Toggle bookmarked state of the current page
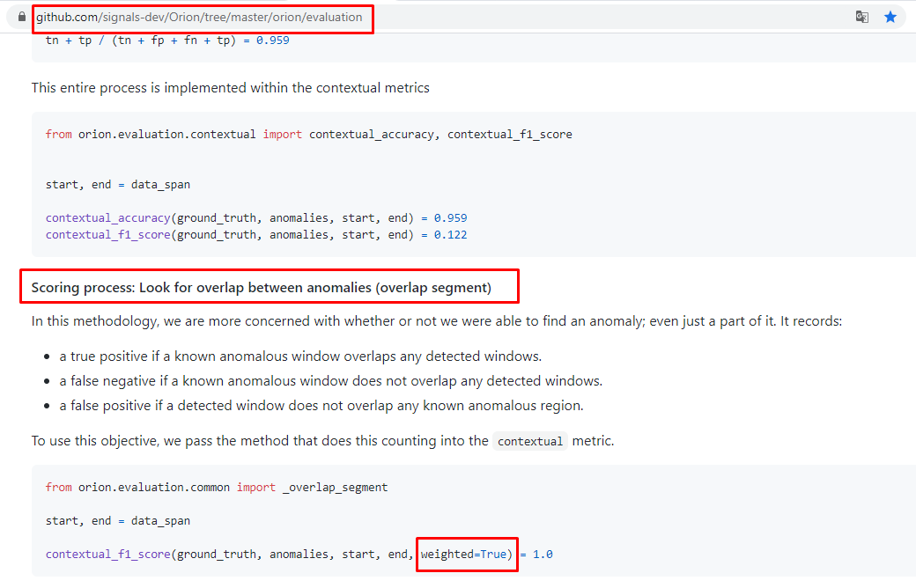Screen dimensions: 916x588 [x=890, y=17]
